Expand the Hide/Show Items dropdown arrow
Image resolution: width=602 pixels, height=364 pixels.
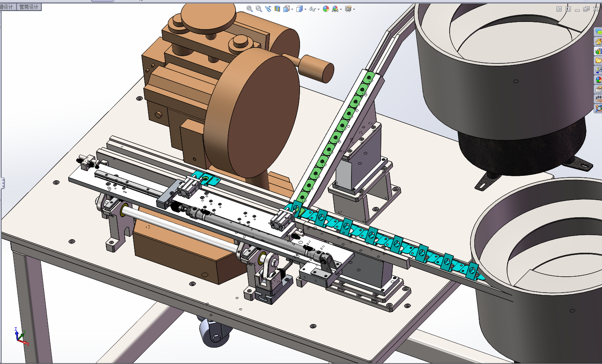coord(319,9)
